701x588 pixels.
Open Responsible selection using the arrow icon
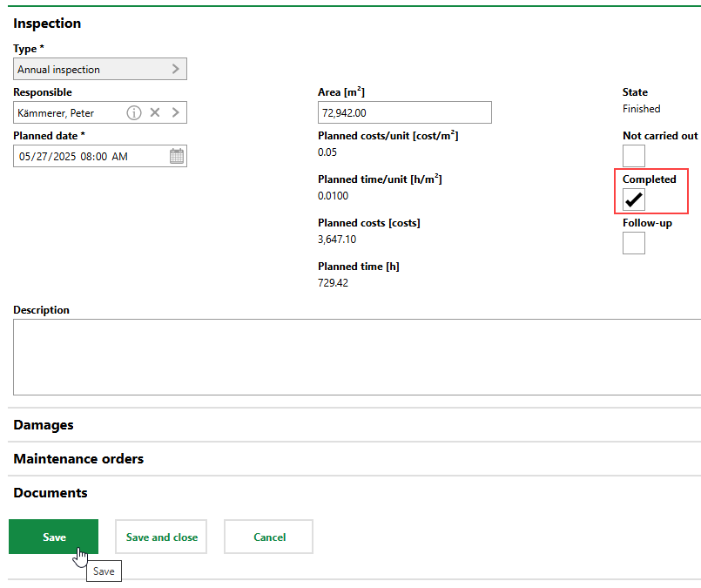(175, 112)
